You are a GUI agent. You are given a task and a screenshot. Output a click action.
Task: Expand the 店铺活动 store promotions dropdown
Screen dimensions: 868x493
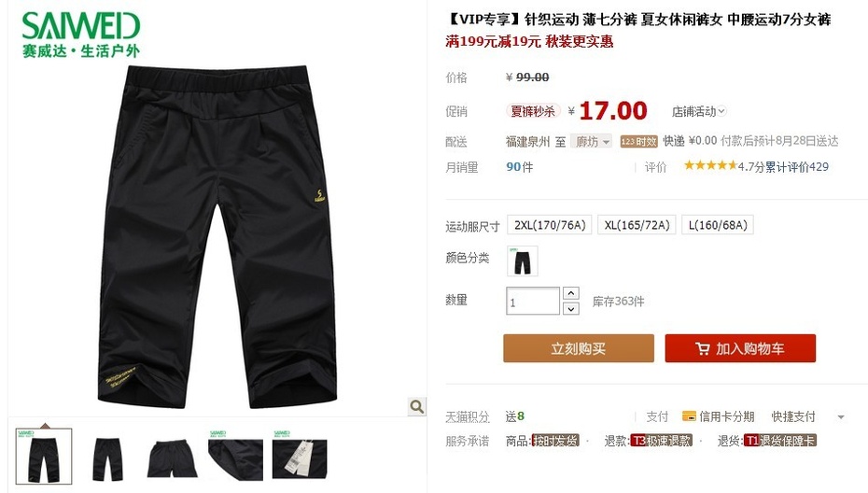click(699, 111)
